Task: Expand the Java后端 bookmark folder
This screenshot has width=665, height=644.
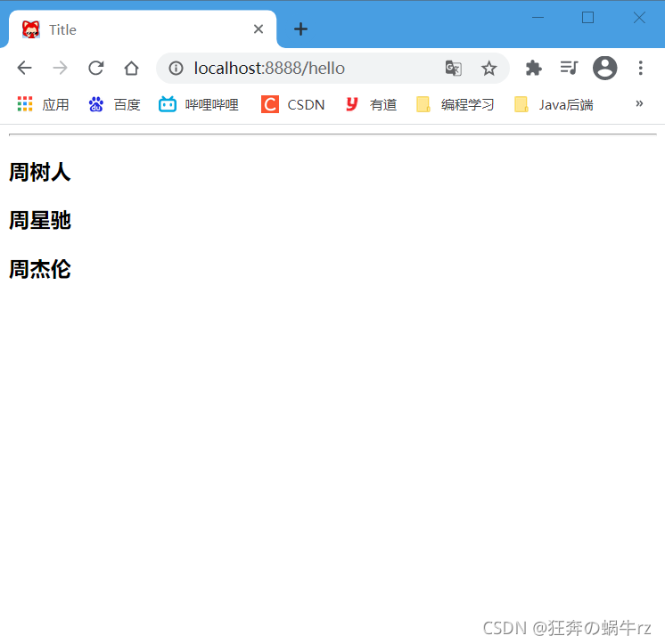Action: (x=554, y=104)
